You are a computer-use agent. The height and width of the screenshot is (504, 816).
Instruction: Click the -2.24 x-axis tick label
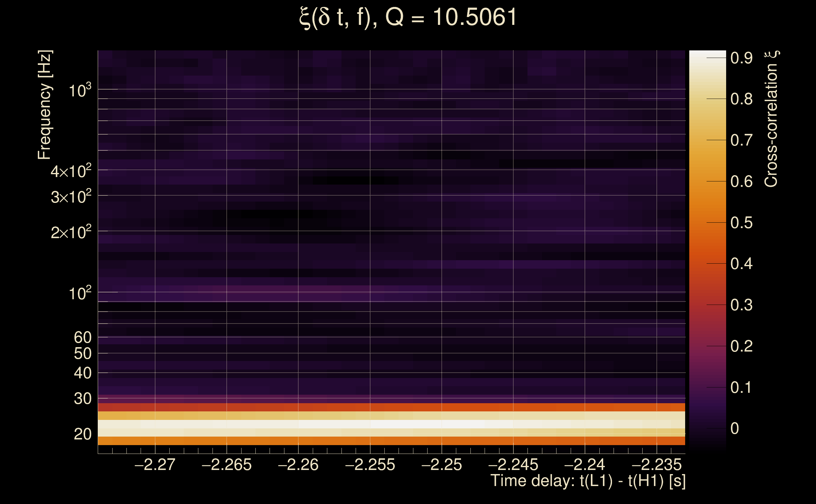(585, 465)
